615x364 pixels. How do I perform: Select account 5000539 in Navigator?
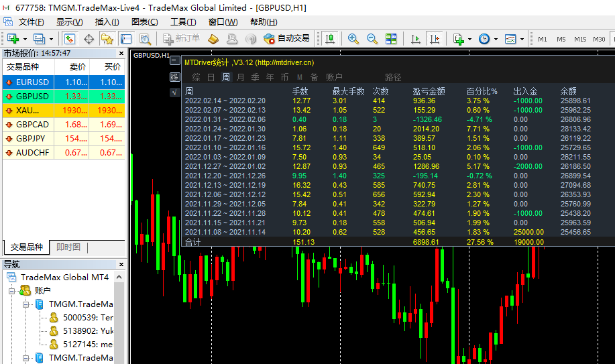pos(82,317)
